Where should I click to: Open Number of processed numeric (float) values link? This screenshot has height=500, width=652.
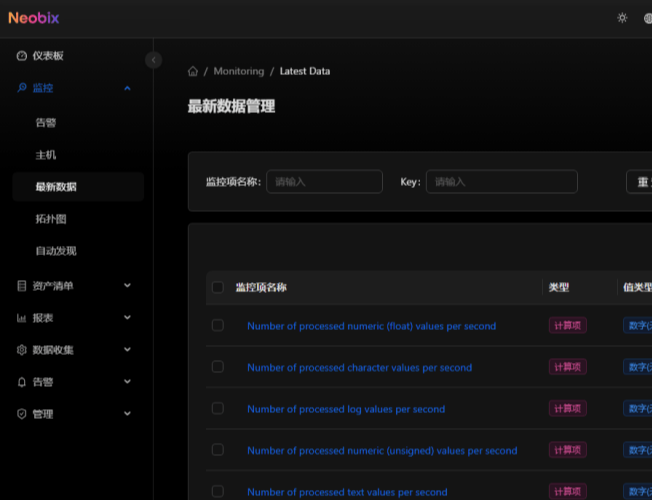point(371,326)
